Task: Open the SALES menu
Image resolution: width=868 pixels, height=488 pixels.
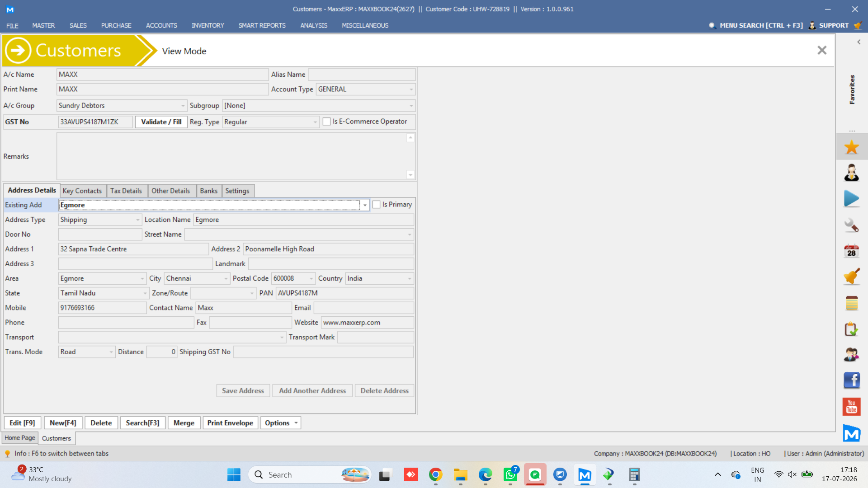Action: [x=78, y=25]
